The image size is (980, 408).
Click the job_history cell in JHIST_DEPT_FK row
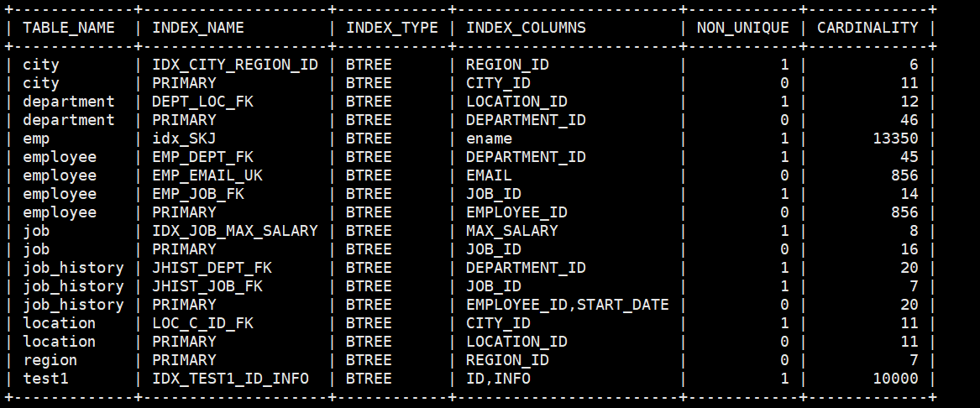click(x=73, y=268)
